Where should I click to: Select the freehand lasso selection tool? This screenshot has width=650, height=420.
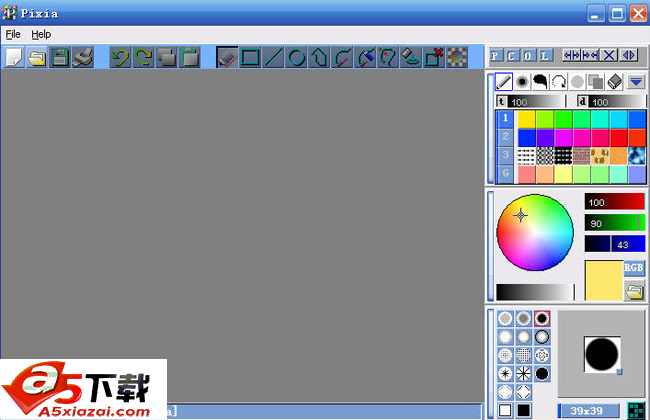tap(388, 57)
